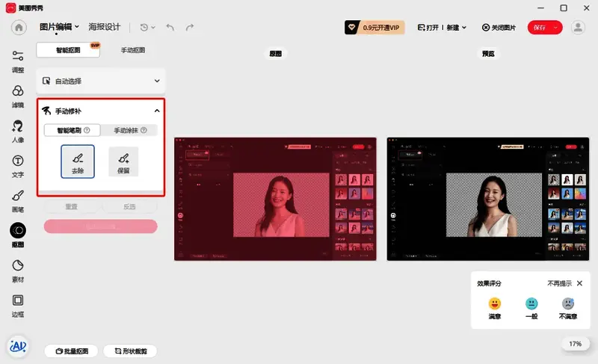Show help for 手动涂抹
598x364 pixels.
coord(144,130)
